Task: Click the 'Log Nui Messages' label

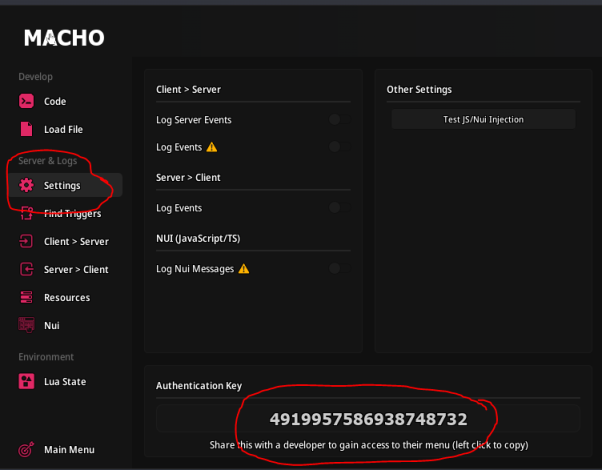Action: [x=195, y=269]
